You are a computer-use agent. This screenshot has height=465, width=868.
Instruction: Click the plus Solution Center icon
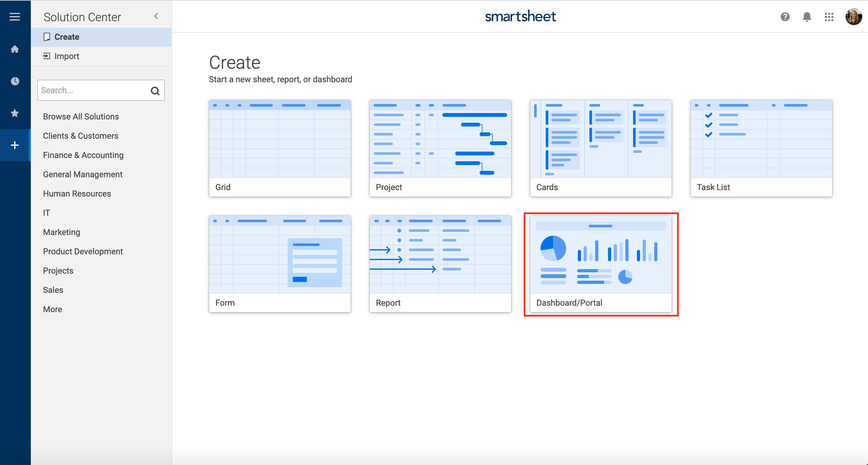pyautogui.click(x=14, y=145)
